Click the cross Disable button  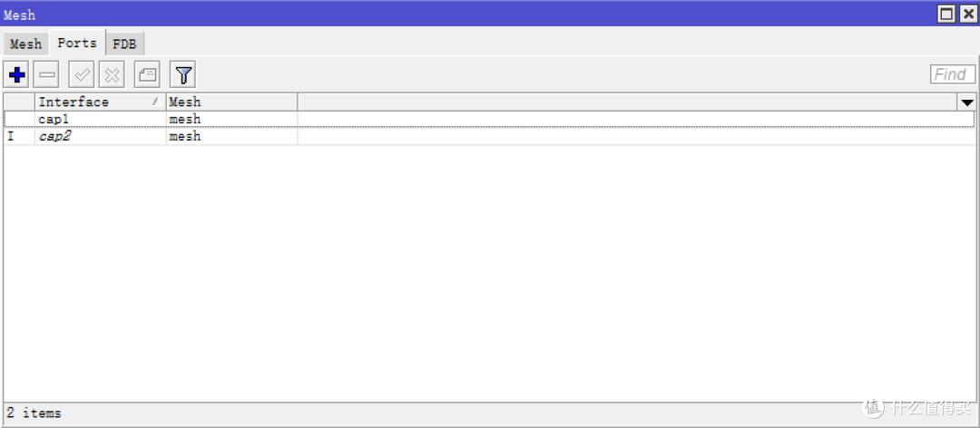[112, 75]
